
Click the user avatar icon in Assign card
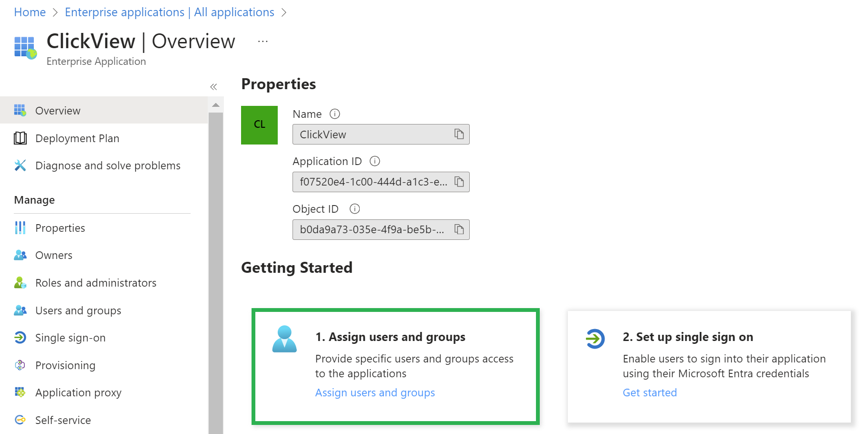click(x=284, y=339)
